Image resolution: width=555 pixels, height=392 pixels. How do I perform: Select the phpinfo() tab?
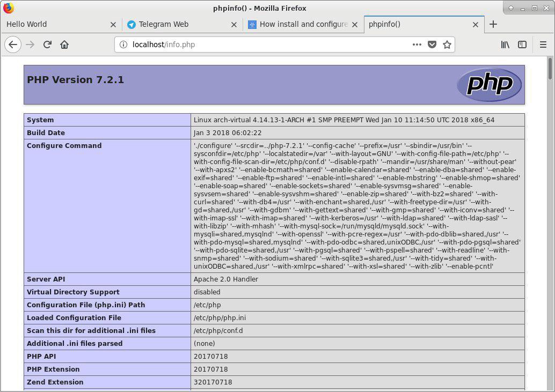click(x=423, y=24)
